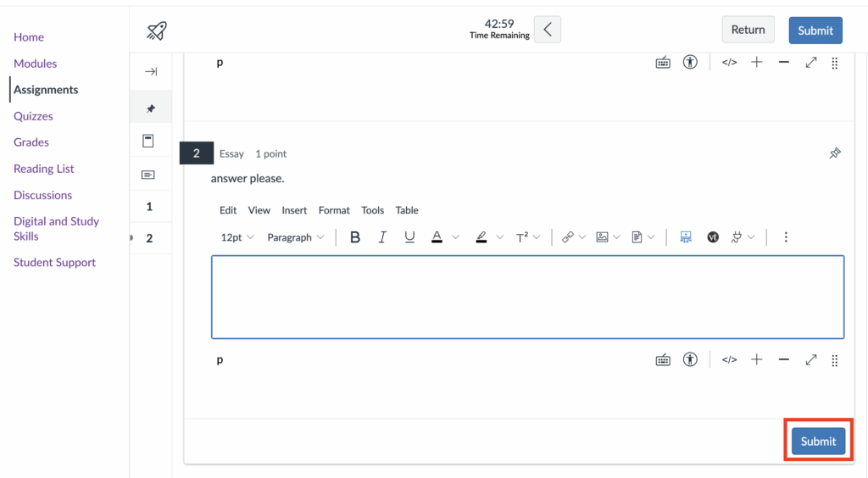The width and height of the screenshot is (868, 478).
Task: Expand the link insertion options dropdown
Action: point(581,237)
